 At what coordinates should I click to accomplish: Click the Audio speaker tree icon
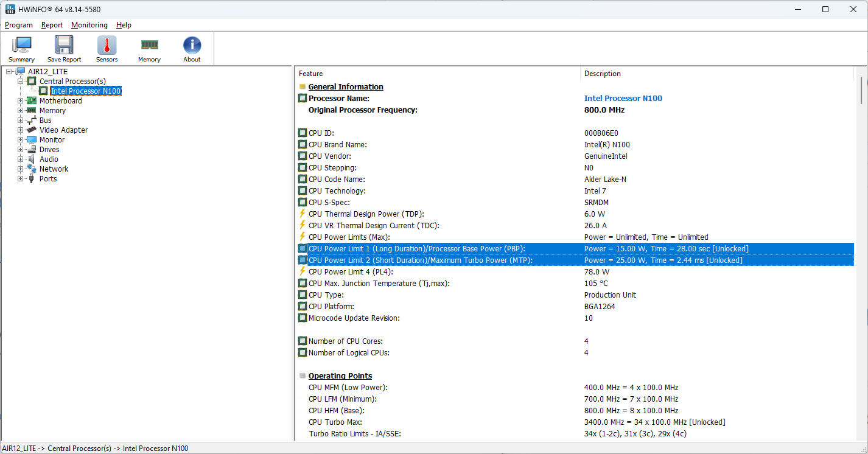tap(32, 159)
